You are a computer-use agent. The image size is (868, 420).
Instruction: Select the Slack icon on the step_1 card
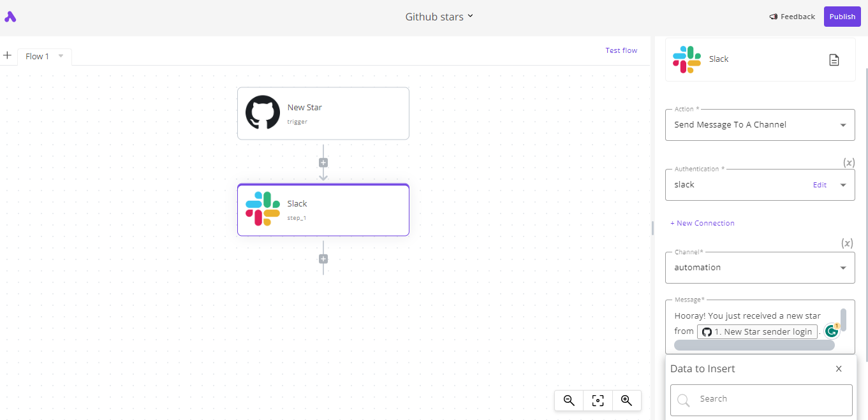point(263,210)
